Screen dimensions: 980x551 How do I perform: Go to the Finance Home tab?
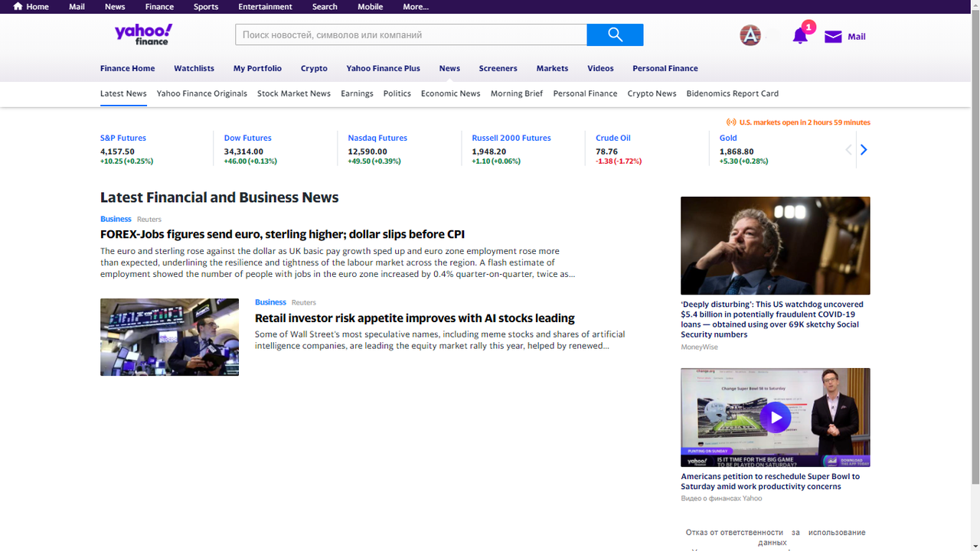127,68
